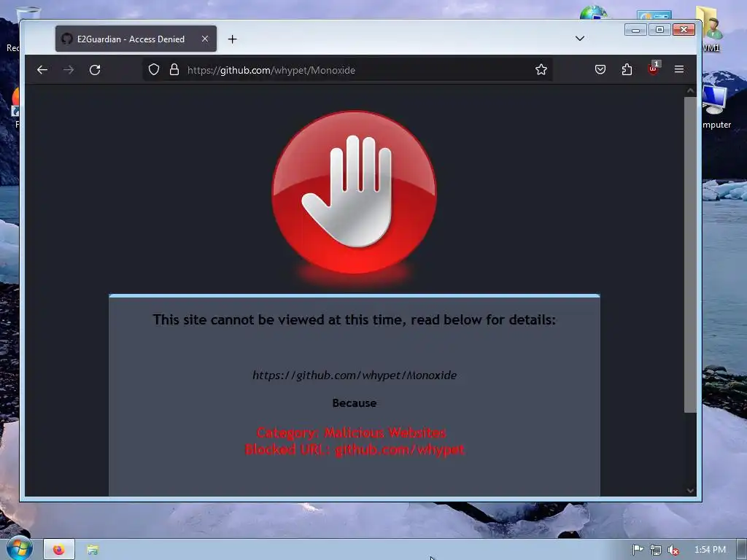
Task: Click the "Because" label
Action: click(355, 402)
